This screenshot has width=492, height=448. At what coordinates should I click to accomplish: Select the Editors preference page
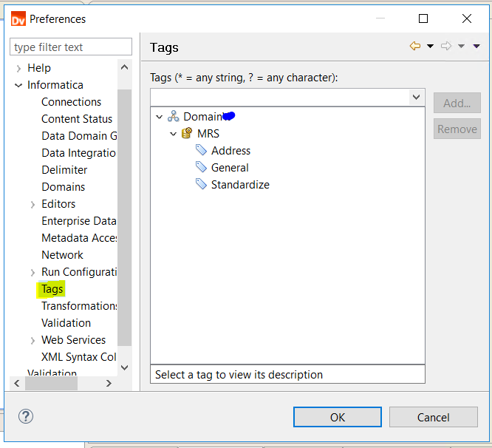click(x=58, y=204)
